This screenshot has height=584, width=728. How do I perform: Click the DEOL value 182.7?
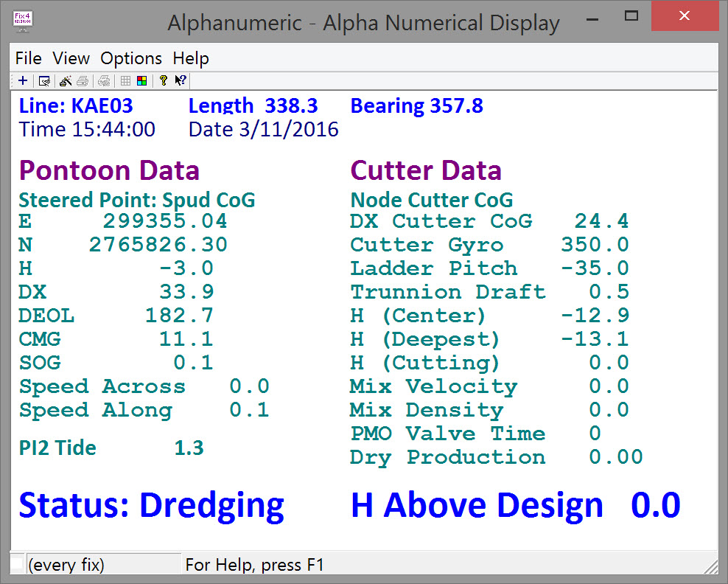[179, 316]
